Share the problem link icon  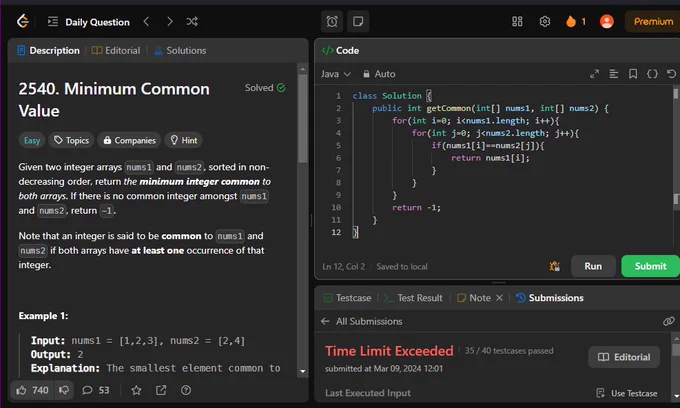(161, 390)
